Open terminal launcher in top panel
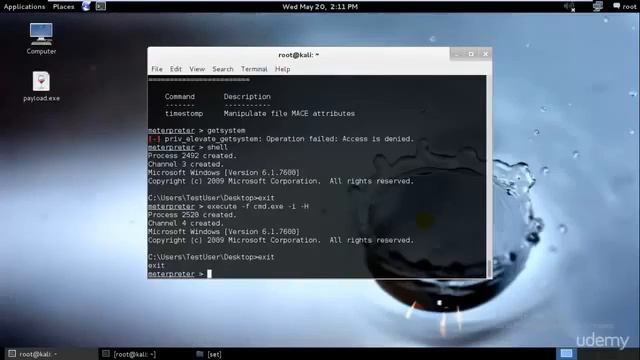This screenshot has height=360, width=640. [101, 6]
